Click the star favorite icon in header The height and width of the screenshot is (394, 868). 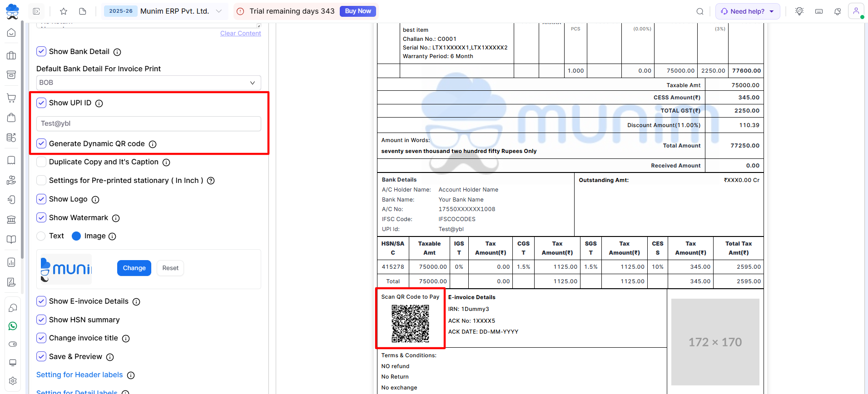[64, 11]
